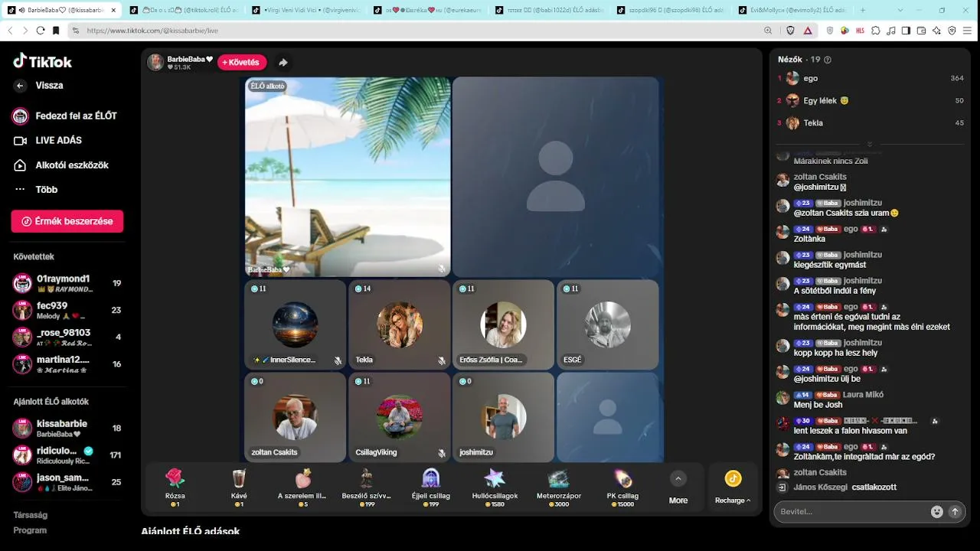Screen dimensions: 980x551
Task: Open recommended live creator ridiculo...
Action: point(67,455)
